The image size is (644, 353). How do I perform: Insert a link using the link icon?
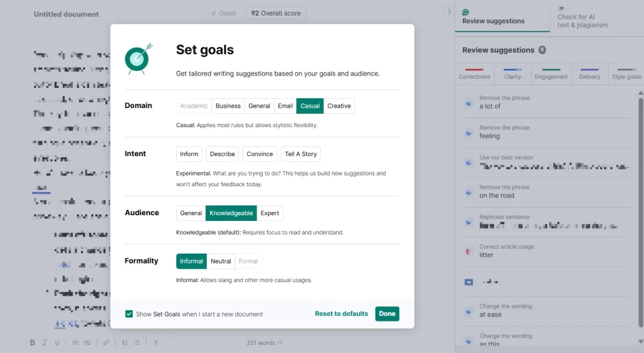[x=106, y=342]
